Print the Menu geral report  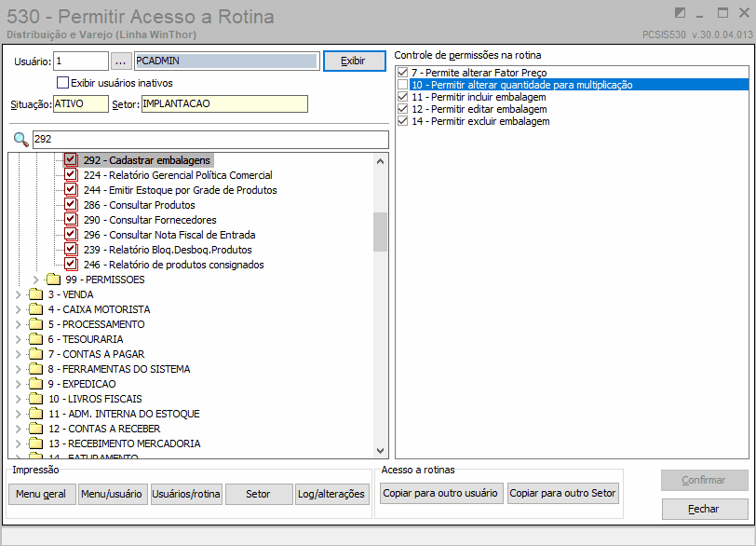click(42, 494)
